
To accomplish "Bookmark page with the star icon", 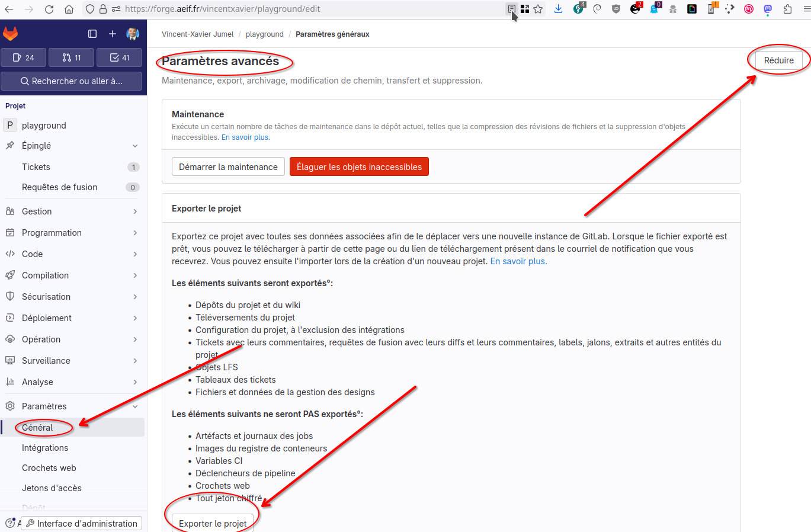I will click(538, 9).
